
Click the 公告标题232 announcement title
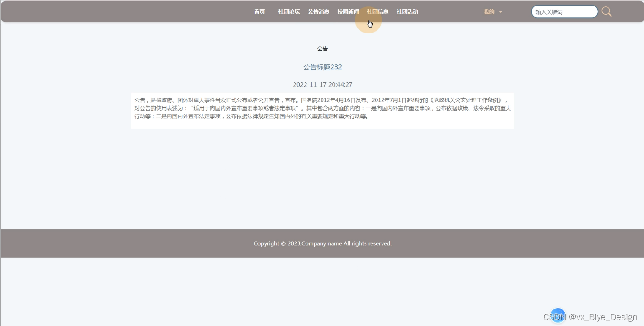click(322, 67)
